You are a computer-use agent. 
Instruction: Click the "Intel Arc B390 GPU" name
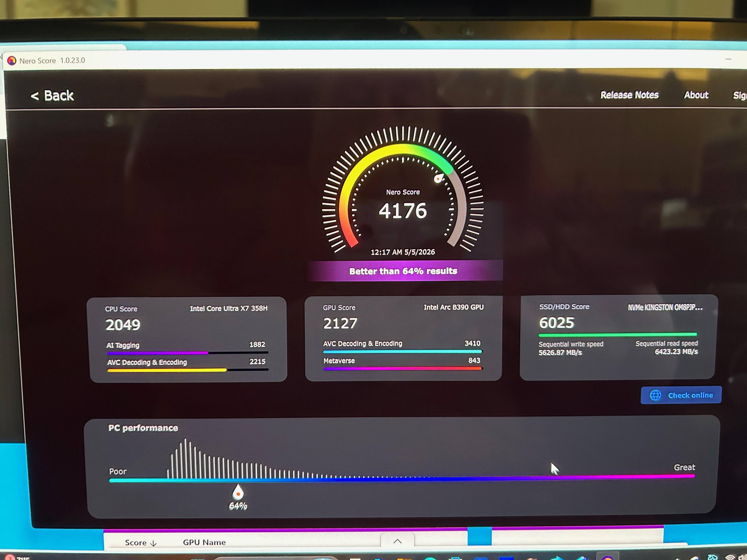coord(453,307)
